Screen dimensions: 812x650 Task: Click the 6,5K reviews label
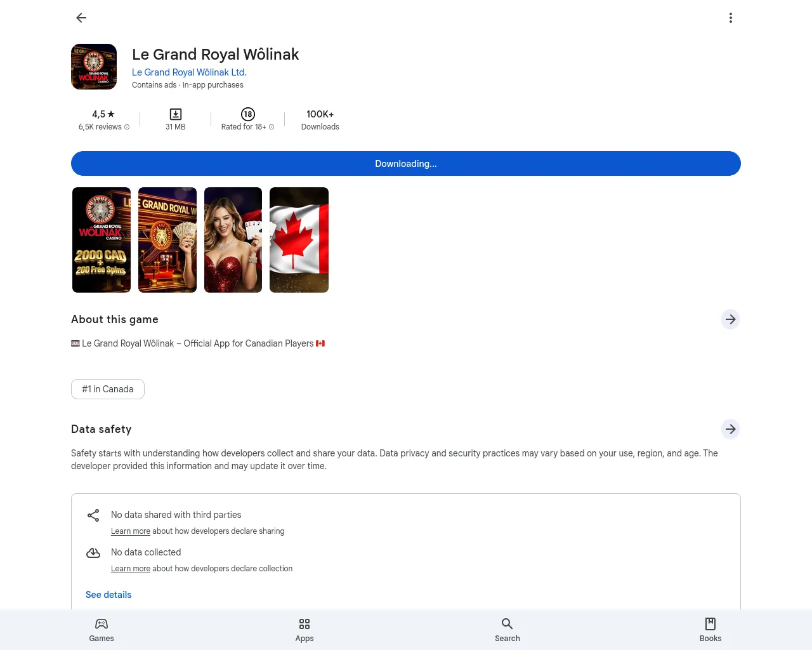click(100, 127)
